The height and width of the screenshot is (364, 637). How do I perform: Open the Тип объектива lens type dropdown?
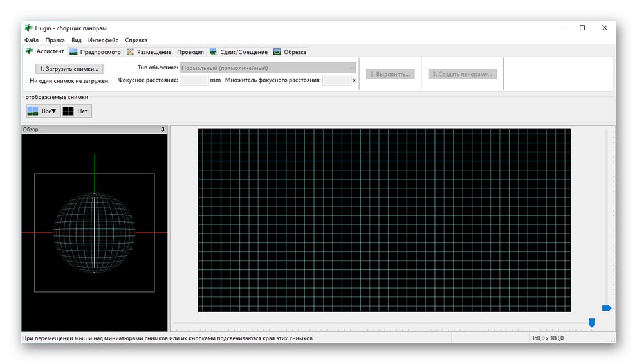(x=267, y=68)
